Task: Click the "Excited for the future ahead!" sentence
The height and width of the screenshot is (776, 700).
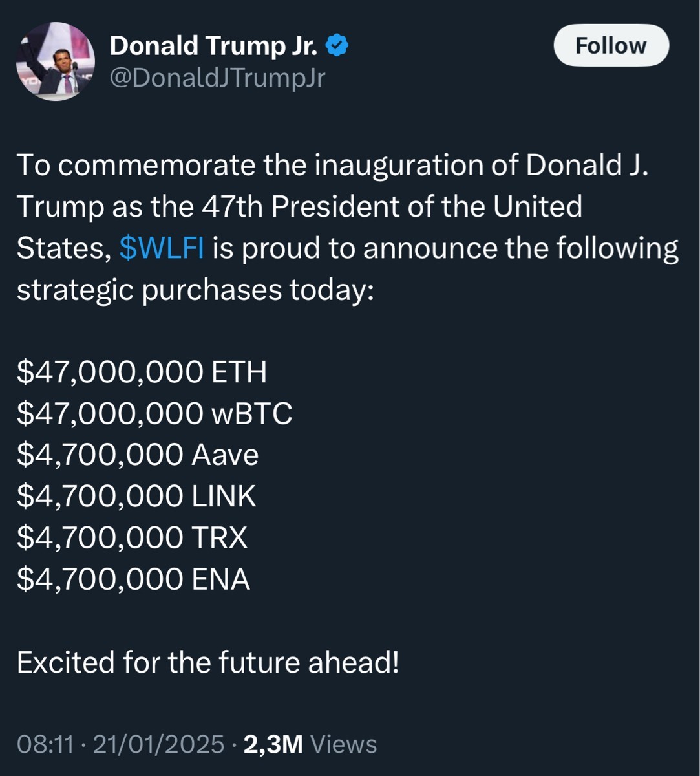Action: (x=207, y=662)
